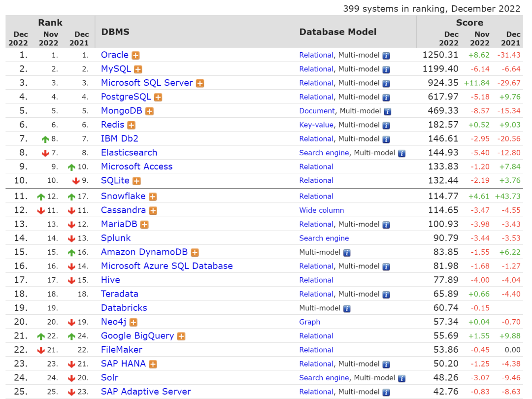532x399 pixels.
Task: Open the Redis link
Action: point(113,125)
